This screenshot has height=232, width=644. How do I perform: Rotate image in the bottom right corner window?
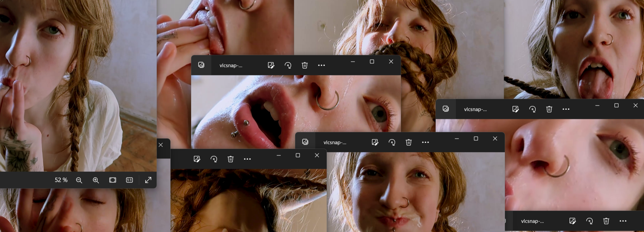[x=589, y=221]
